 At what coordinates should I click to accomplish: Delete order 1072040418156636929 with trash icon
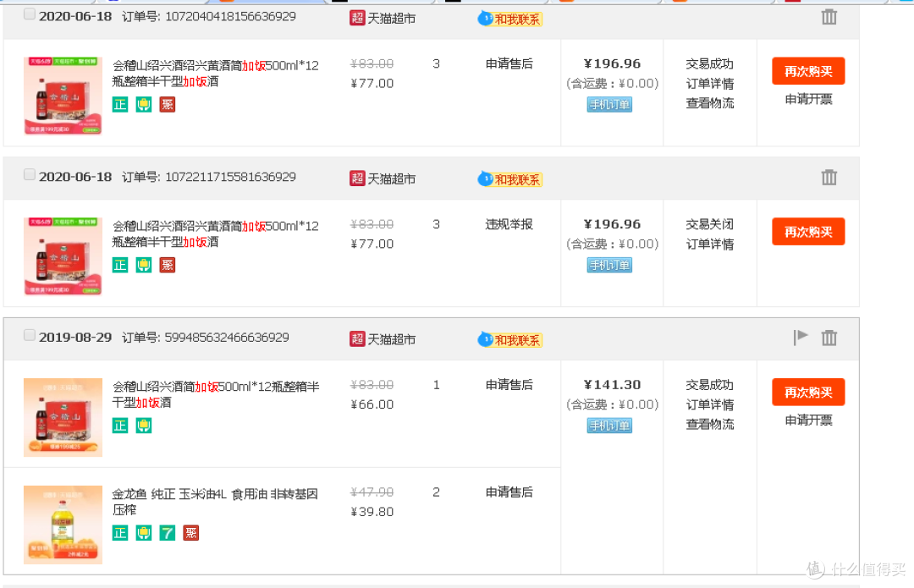click(x=829, y=17)
